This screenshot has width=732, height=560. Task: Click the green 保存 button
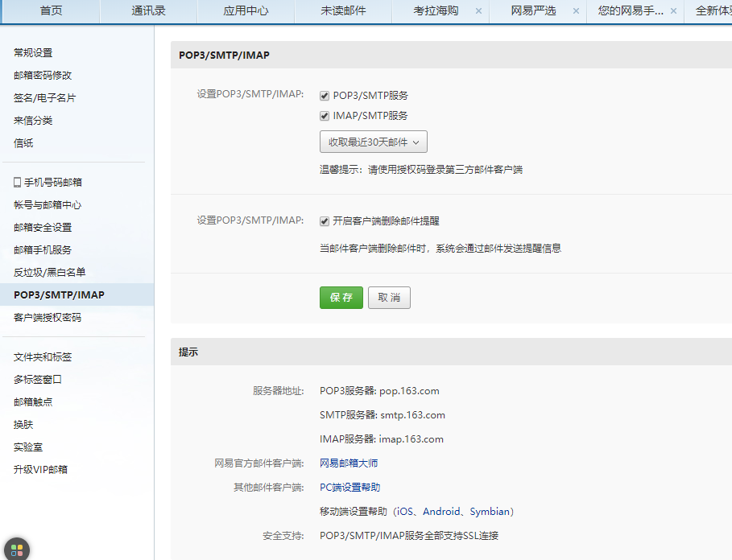point(341,298)
